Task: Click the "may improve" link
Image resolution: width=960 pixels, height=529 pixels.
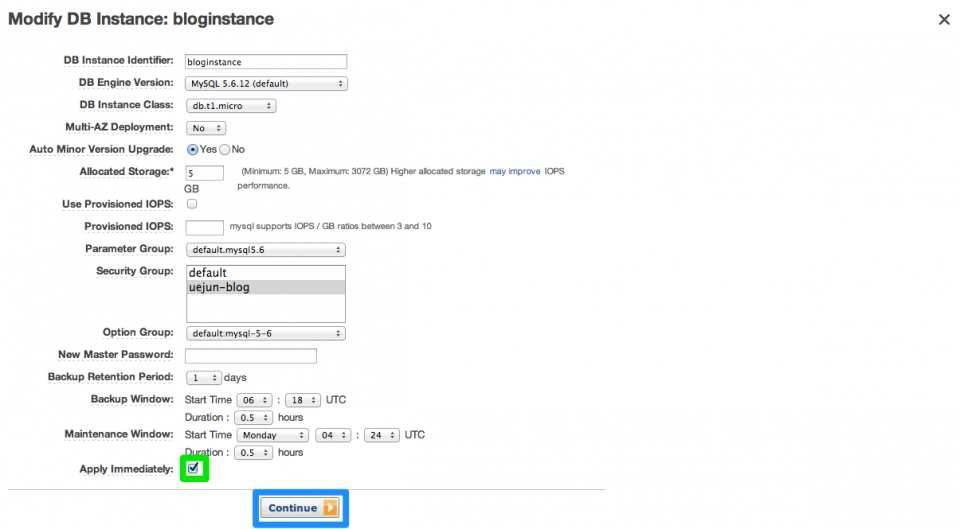Action: coord(514,172)
